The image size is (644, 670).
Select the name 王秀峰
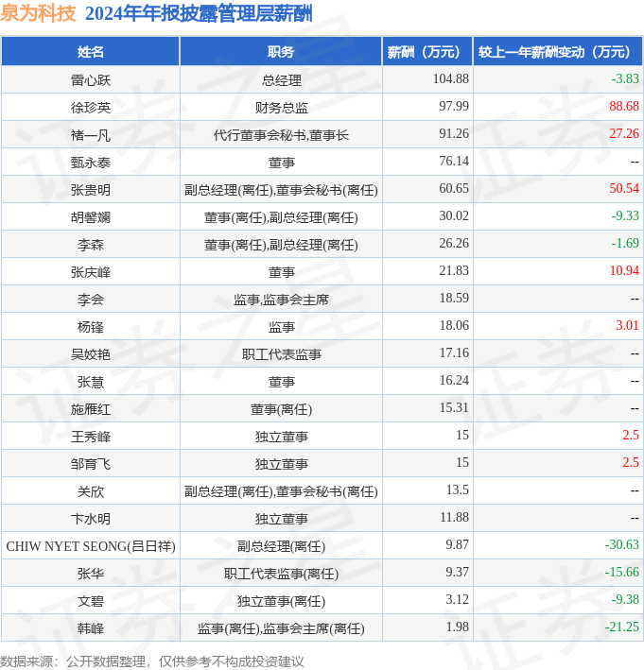(x=90, y=437)
